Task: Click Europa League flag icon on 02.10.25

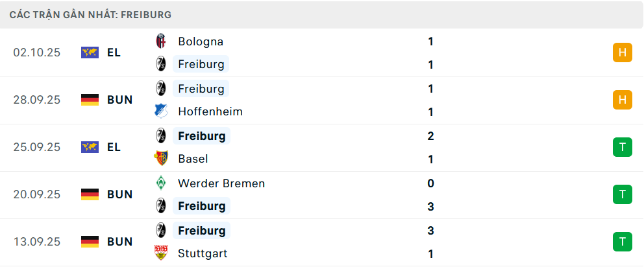Action: [90, 52]
